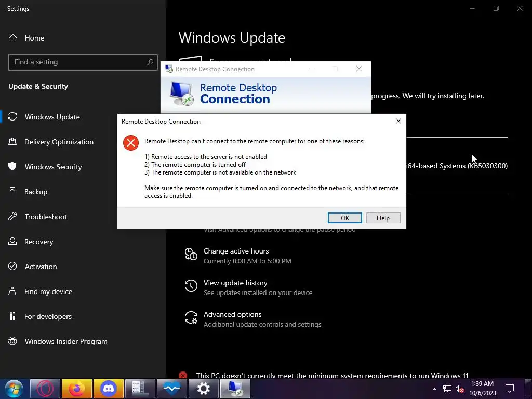Click the Change active hours clock icon

pyautogui.click(x=191, y=254)
